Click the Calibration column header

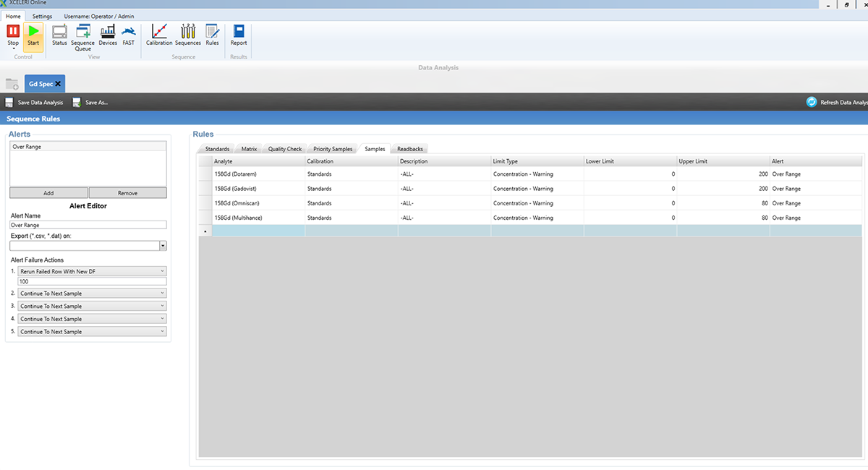pyautogui.click(x=351, y=161)
